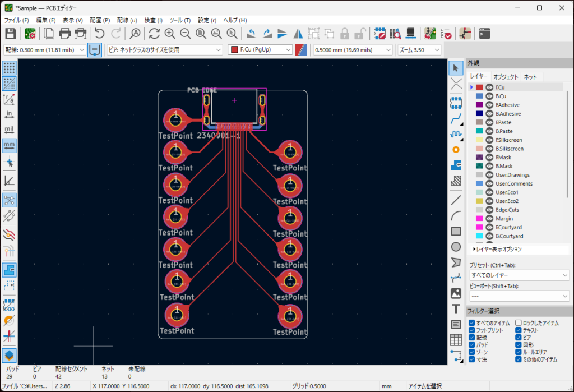The width and height of the screenshot is (574, 392).
Task: Click the F.Cu red color swatch
Action: [x=479, y=87]
